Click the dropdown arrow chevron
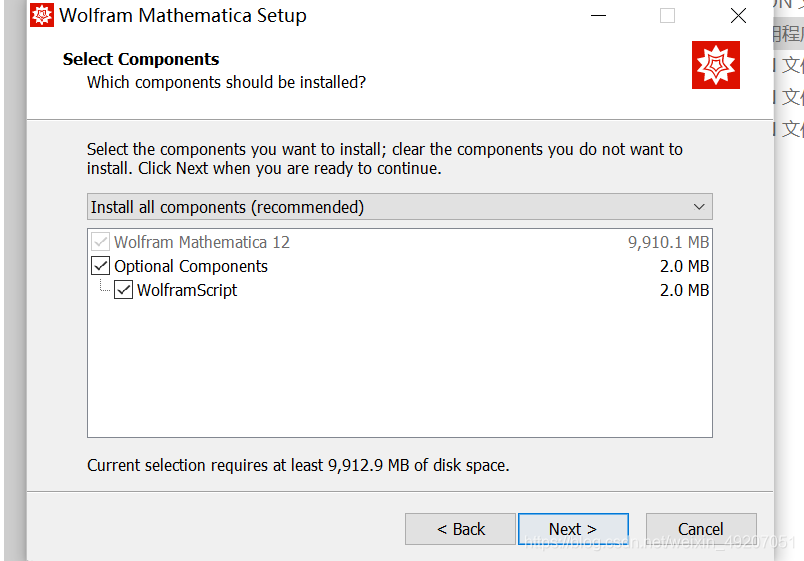804x561 pixels. coord(699,207)
